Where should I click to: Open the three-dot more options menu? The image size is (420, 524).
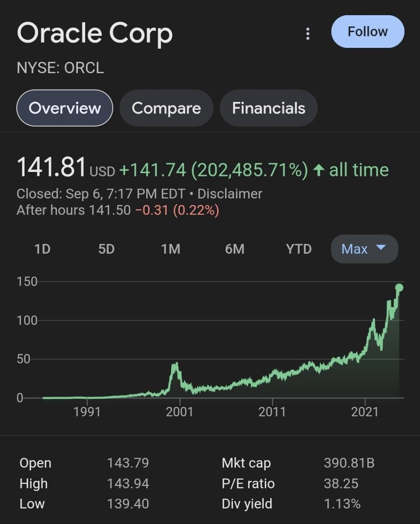click(x=308, y=34)
